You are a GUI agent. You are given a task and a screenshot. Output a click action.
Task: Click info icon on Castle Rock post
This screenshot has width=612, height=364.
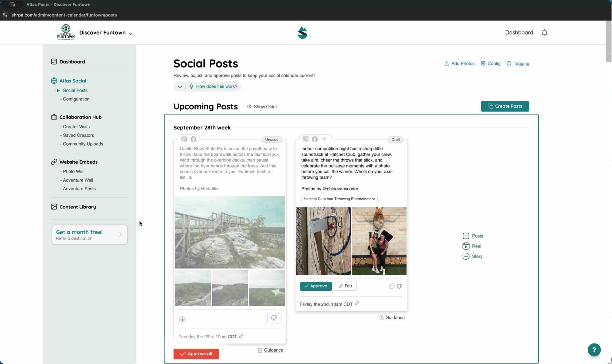182,319
